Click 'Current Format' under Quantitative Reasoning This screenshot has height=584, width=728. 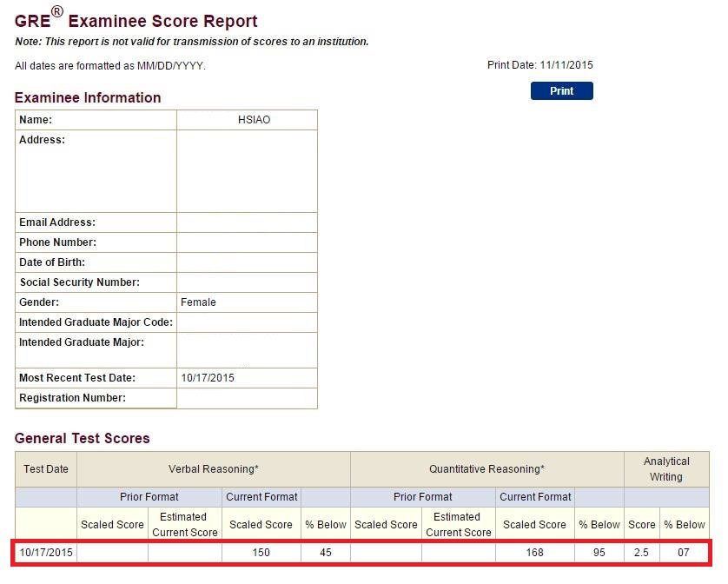coord(535,496)
